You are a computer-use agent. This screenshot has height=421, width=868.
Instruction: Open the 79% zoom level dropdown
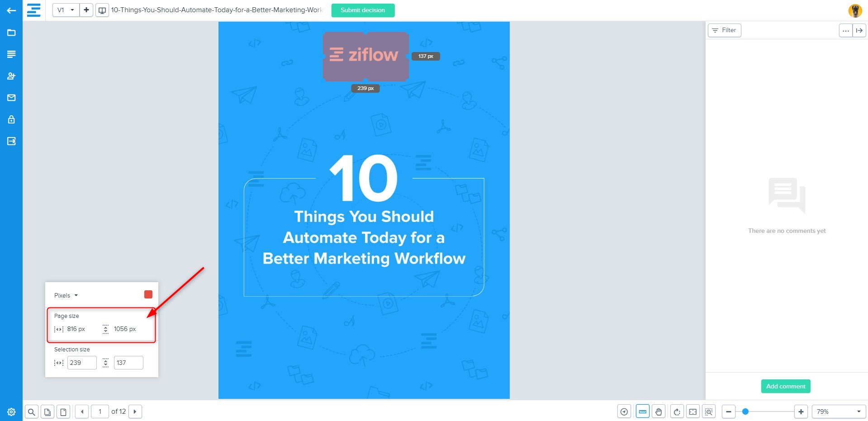[x=838, y=412]
